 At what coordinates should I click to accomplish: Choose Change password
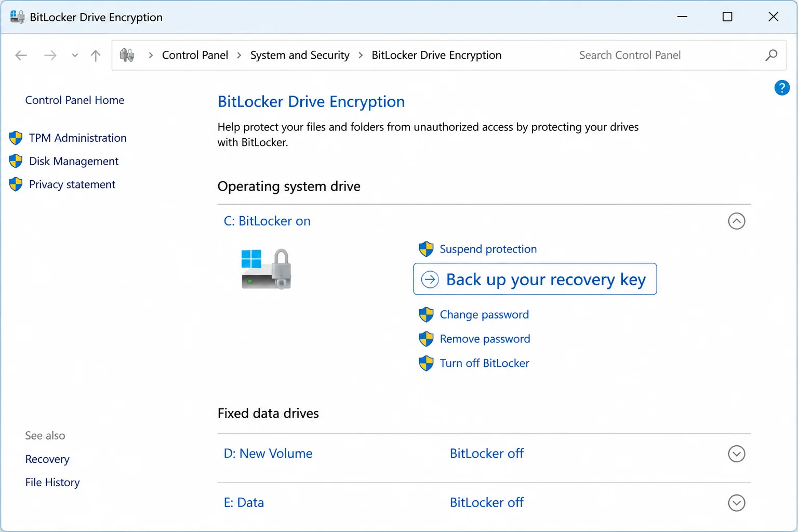tap(484, 314)
